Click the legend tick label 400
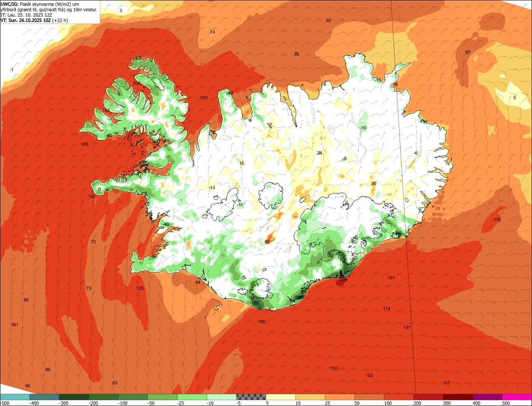The image size is (532, 406). click(x=475, y=403)
